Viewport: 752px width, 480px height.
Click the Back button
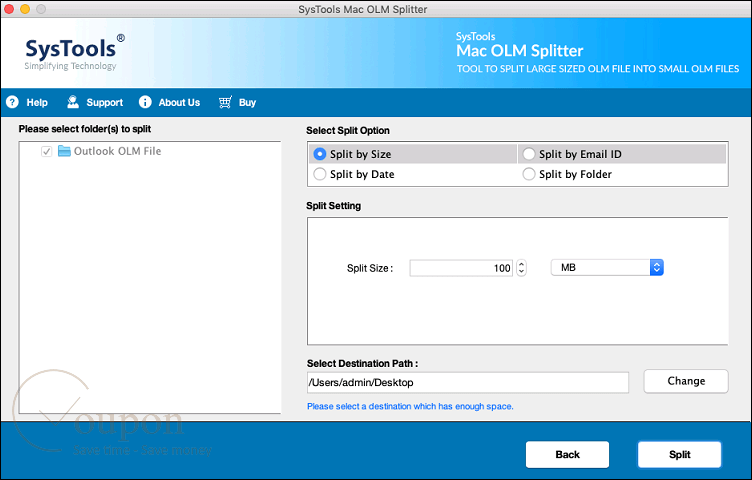tap(567, 455)
